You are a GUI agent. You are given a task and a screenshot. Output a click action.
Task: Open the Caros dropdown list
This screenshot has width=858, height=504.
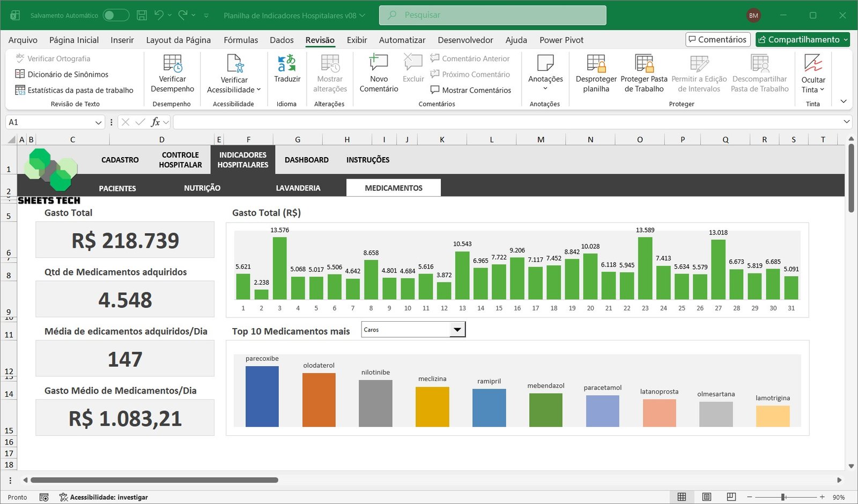457,330
